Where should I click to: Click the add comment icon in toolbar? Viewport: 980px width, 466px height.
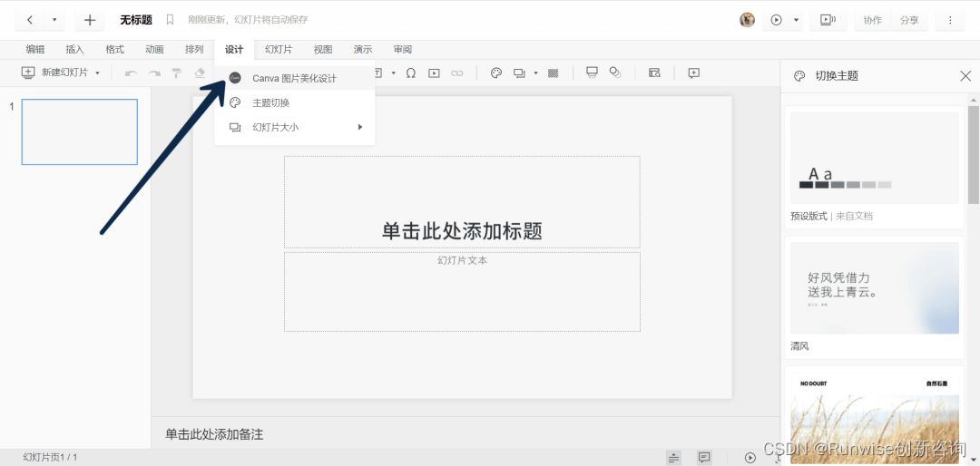coord(694,73)
